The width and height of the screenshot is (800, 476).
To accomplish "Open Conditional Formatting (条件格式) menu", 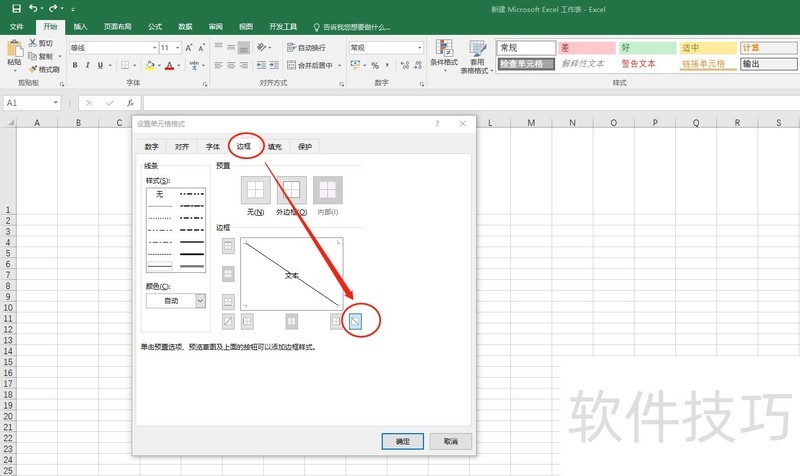I will pos(444,54).
